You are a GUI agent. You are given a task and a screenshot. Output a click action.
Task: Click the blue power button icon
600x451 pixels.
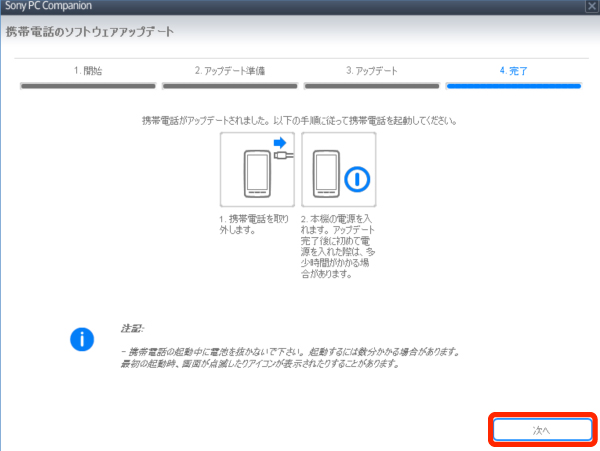pyautogui.click(x=357, y=179)
